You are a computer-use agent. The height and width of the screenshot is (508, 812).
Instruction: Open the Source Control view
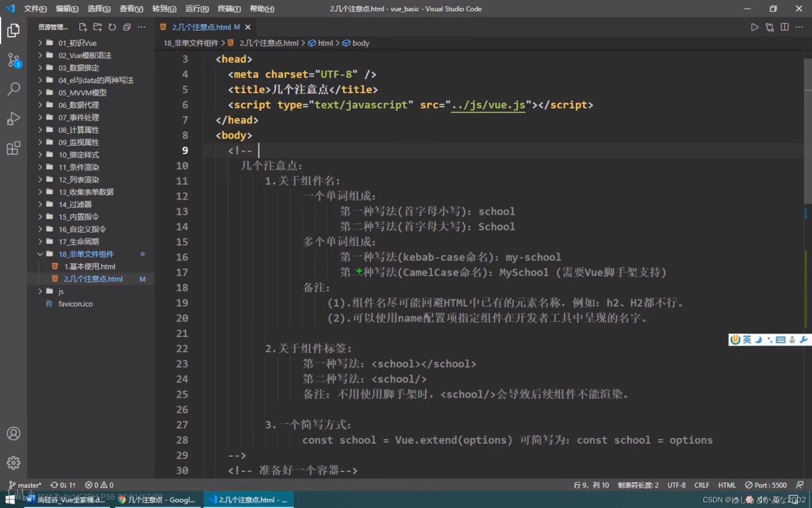point(13,60)
